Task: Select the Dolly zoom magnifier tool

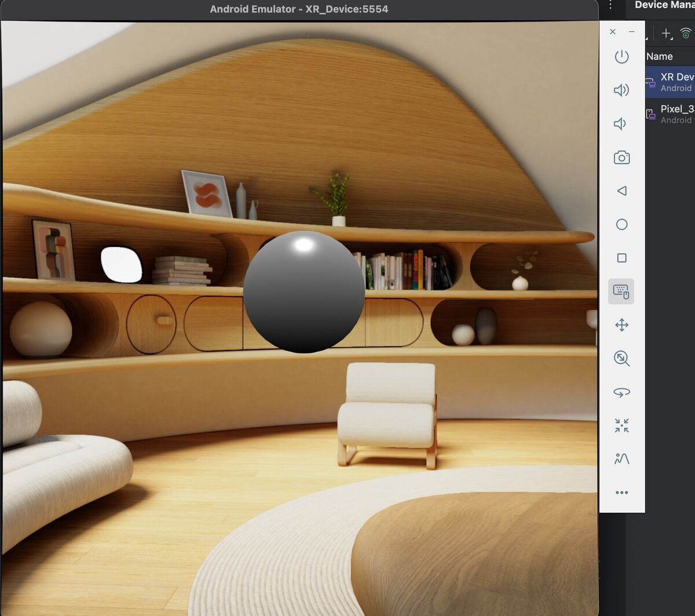Action: 621,359
